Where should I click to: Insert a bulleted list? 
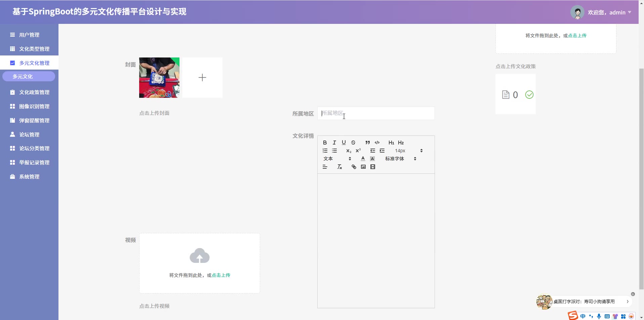click(x=334, y=151)
